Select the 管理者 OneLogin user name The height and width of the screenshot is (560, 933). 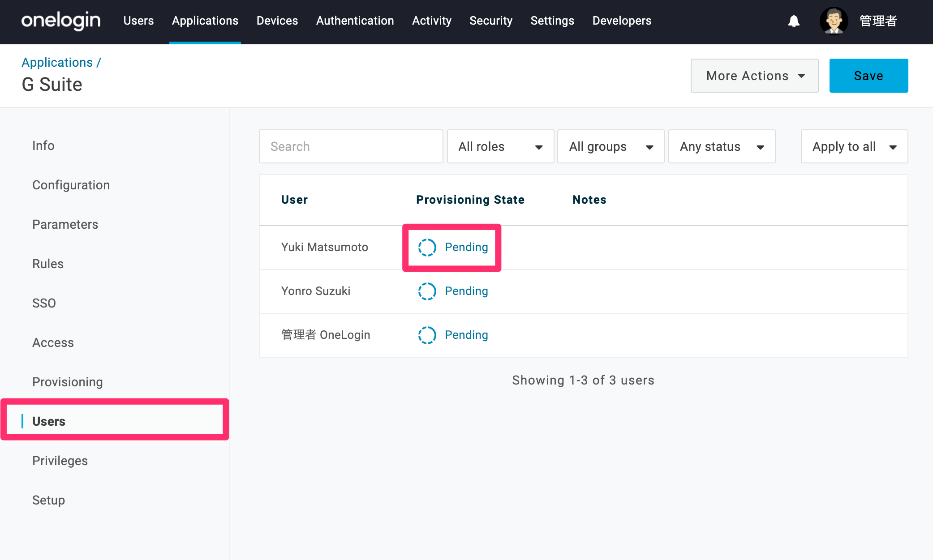click(x=326, y=335)
